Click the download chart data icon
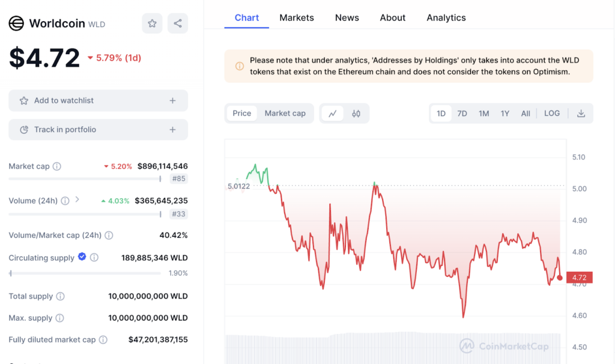Viewport: 615px width, 364px height. 581,114
